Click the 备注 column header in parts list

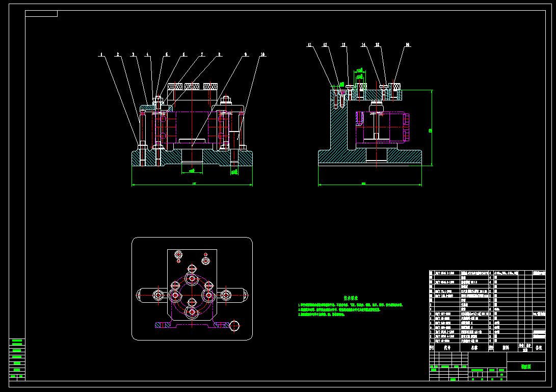[x=539, y=348]
